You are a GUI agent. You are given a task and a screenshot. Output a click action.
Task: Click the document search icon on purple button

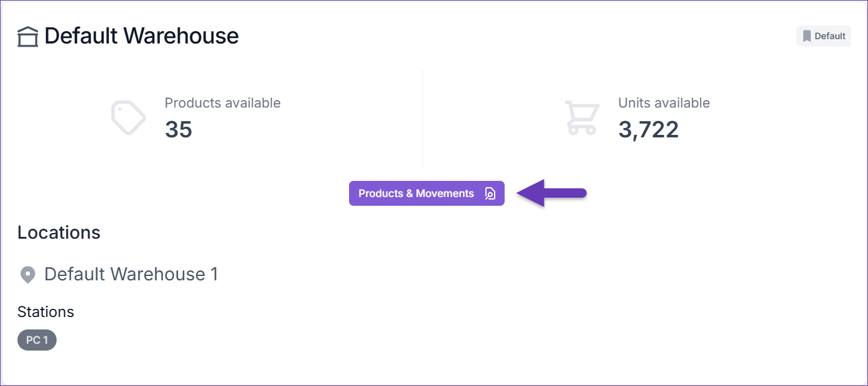click(x=490, y=193)
